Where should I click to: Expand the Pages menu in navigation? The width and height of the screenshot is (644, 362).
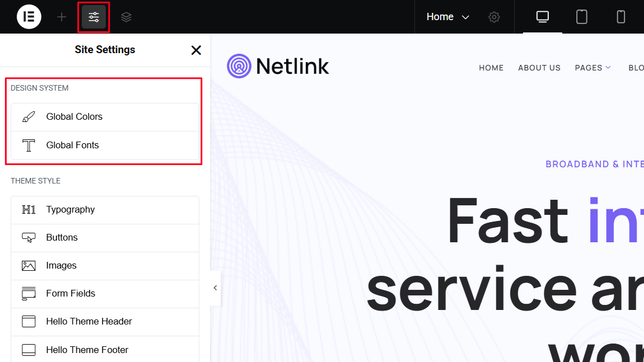point(593,68)
